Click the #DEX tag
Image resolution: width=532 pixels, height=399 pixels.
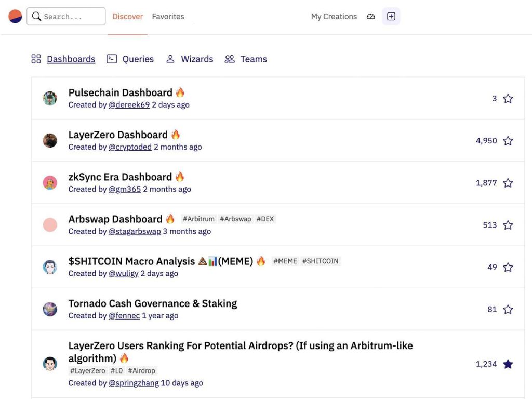click(265, 219)
